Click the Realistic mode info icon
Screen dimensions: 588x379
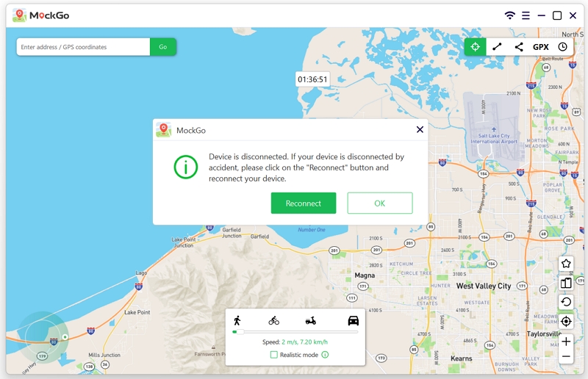pyautogui.click(x=325, y=355)
